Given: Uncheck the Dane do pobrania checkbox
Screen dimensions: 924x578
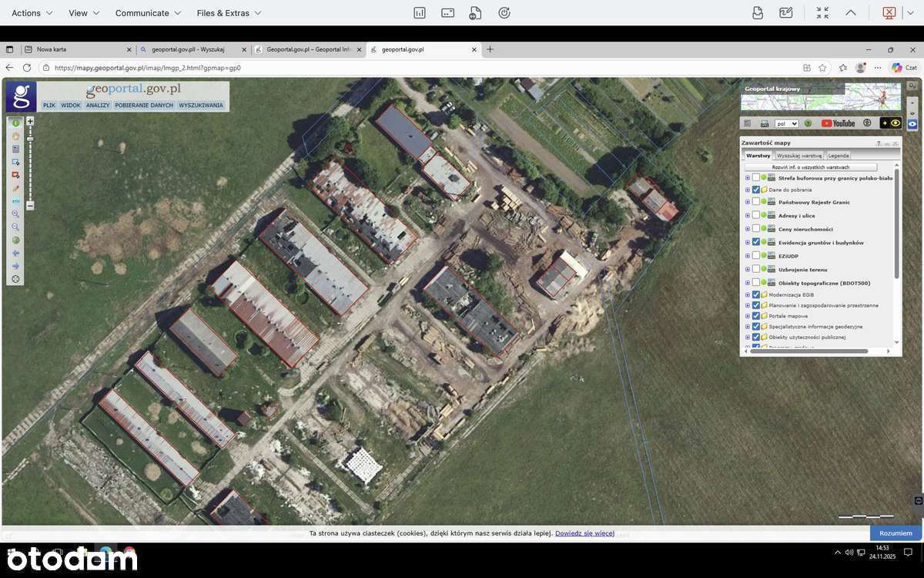Looking at the screenshot, I should coord(756,190).
